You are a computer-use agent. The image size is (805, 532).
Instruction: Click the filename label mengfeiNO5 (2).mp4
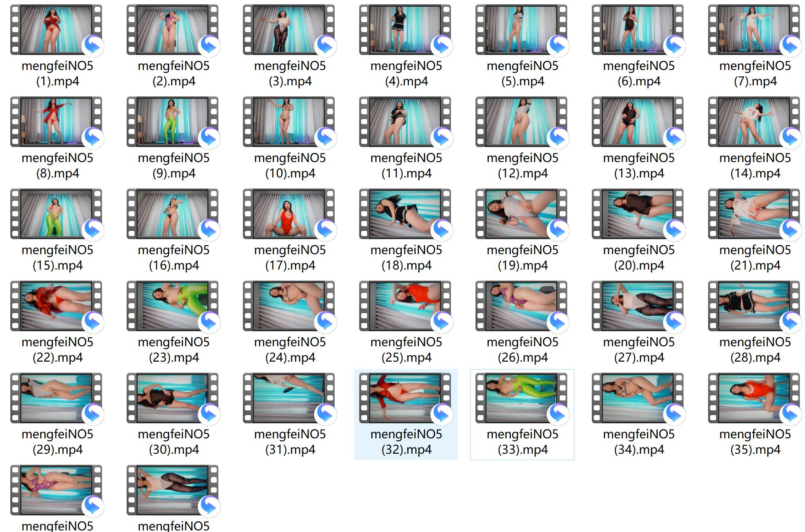tap(174, 74)
